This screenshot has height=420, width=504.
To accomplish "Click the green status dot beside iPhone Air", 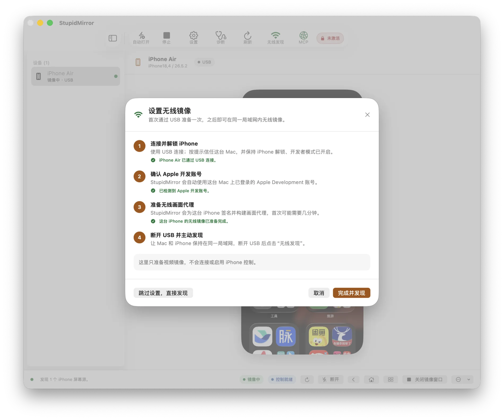I will click(x=116, y=76).
